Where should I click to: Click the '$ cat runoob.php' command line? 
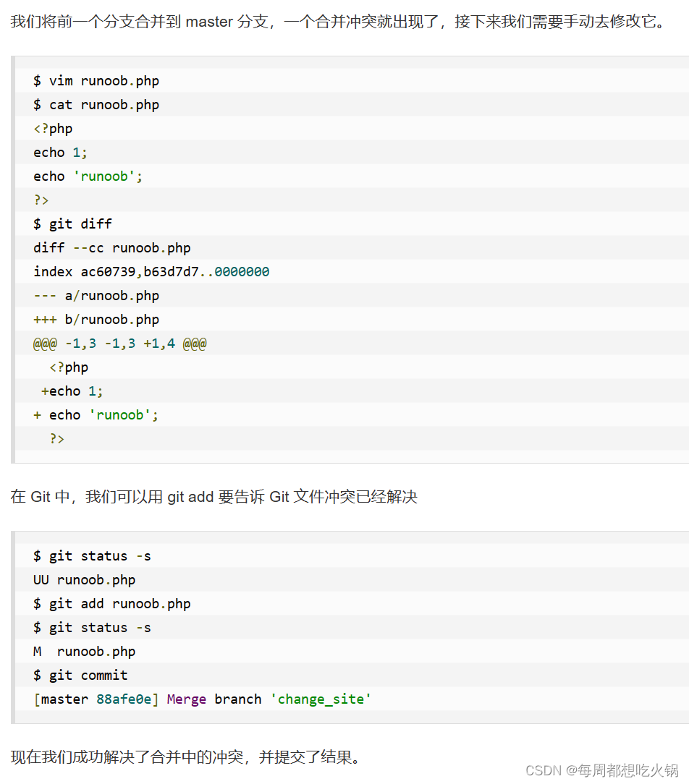(x=96, y=104)
